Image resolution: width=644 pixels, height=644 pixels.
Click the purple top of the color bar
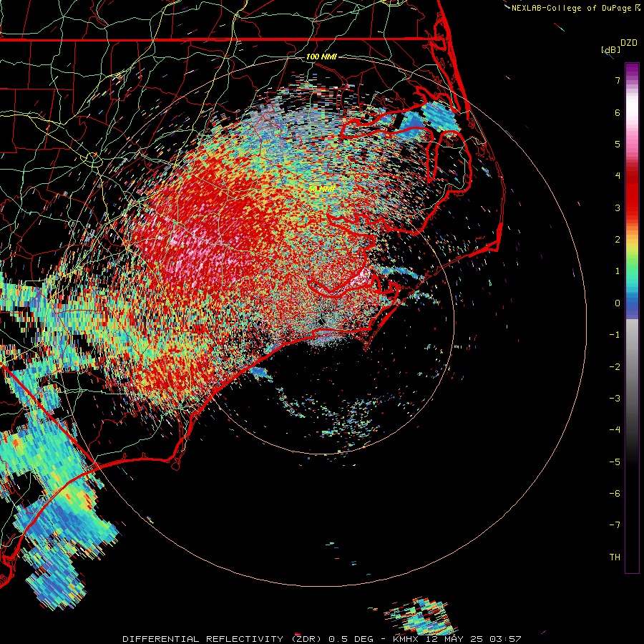pyautogui.click(x=632, y=69)
